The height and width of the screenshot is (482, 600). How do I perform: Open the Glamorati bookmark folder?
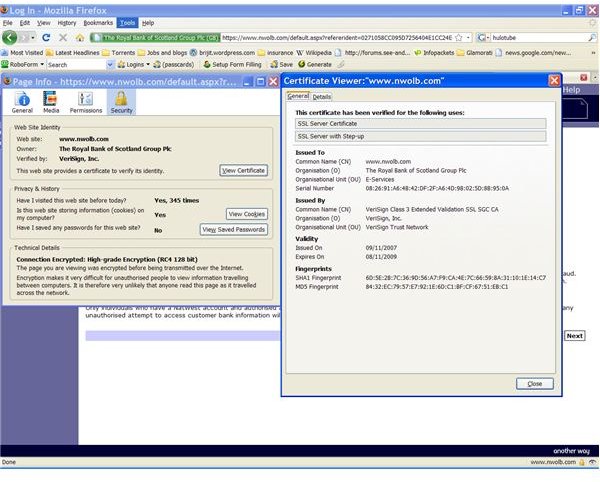(475, 52)
